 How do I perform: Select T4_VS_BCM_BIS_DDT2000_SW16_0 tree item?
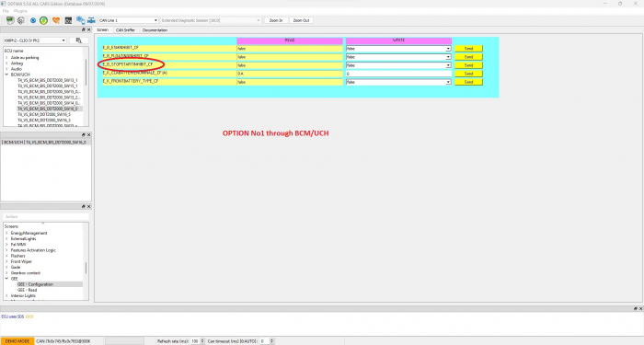coord(47,109)
